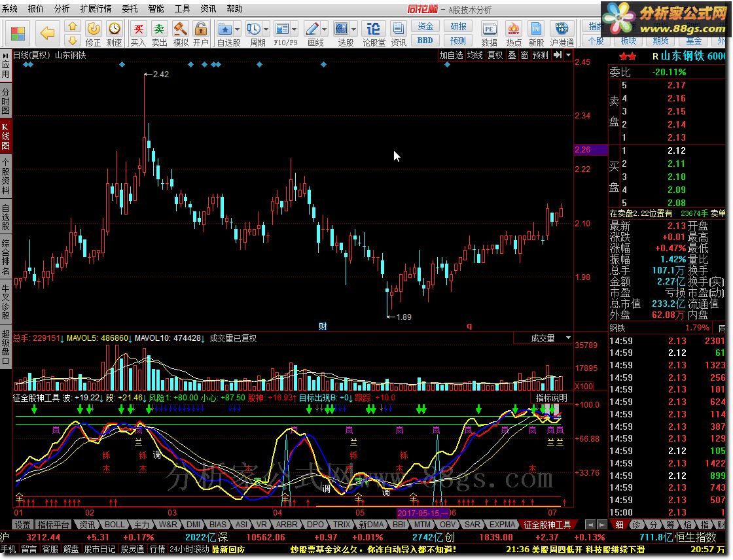Open the 系统 menu
Image resolution: width=733 pixels, height=560 pixels.
[9, 9]
